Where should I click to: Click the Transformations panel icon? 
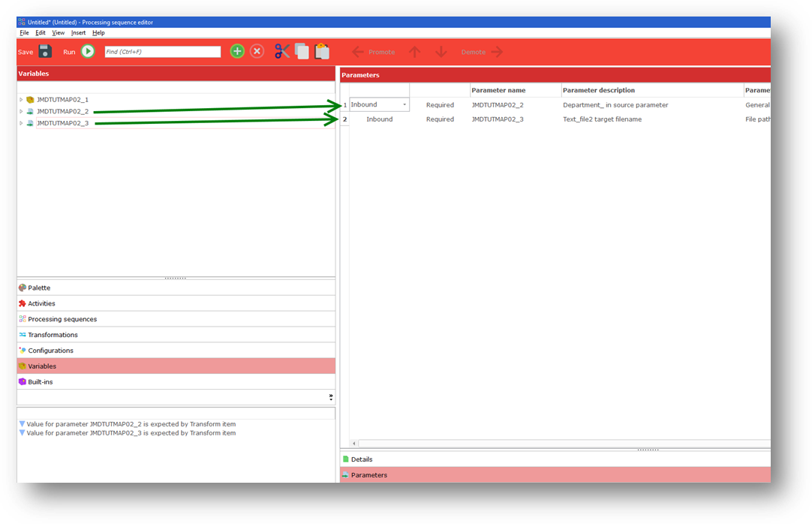pyautogui.click(x=23, y=335)
